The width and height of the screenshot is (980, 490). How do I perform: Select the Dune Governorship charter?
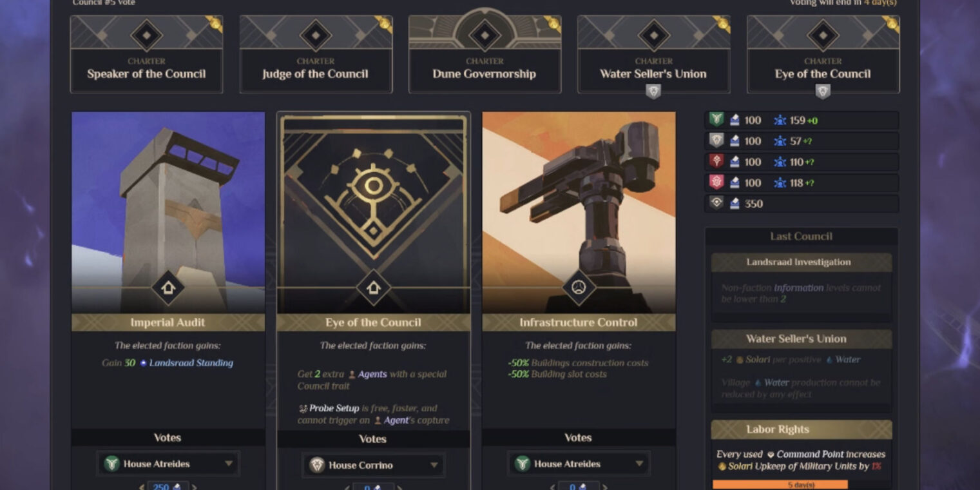pyautogui.click(x=485, y=55)
